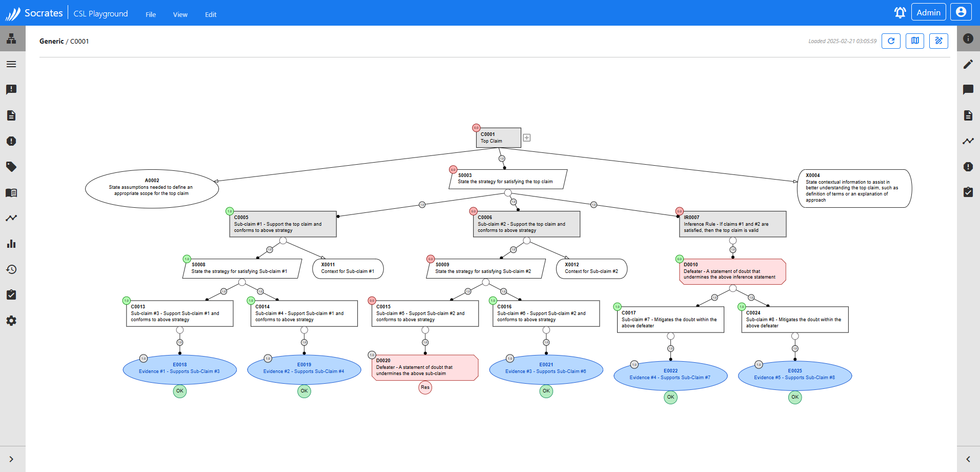Toggle the Res status circle under D0020
980x472 pixels.
pyautogui.click(x=425, y=387)
